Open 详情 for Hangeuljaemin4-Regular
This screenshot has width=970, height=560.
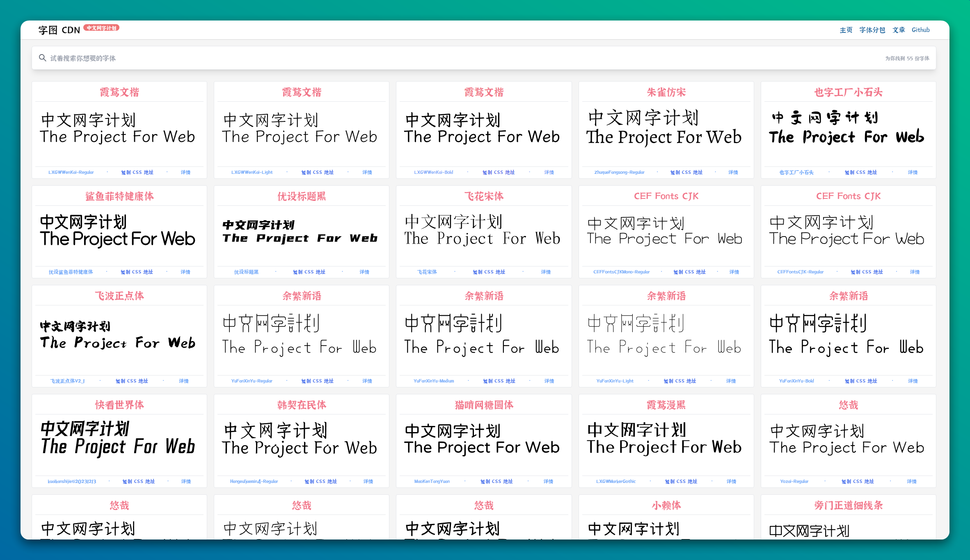pyautogui.click(x=368, y=481)
